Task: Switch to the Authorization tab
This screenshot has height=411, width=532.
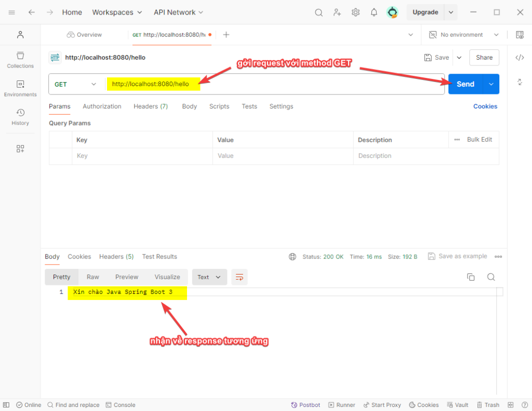Action: coord(102,106)
